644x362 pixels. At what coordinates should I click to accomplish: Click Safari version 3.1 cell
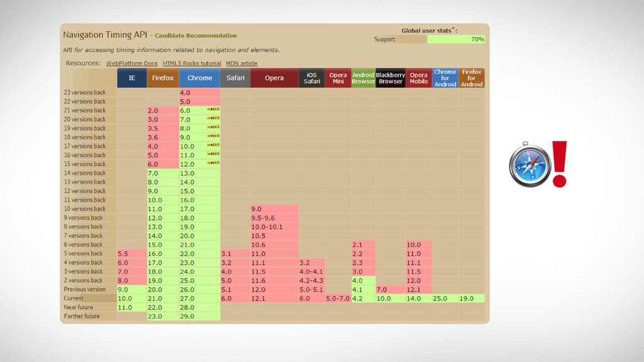[x=235, y=254]
